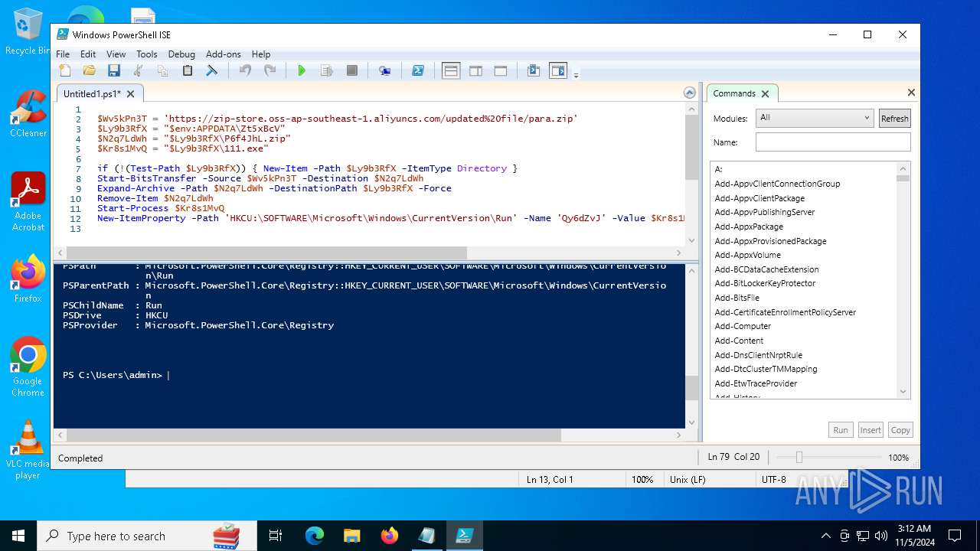
Task: Select Add-AppxPackage in command list
Action: point(749,227)
